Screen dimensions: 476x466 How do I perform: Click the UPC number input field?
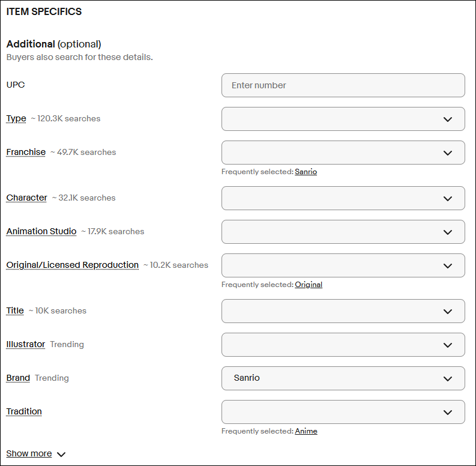[343, 85]
